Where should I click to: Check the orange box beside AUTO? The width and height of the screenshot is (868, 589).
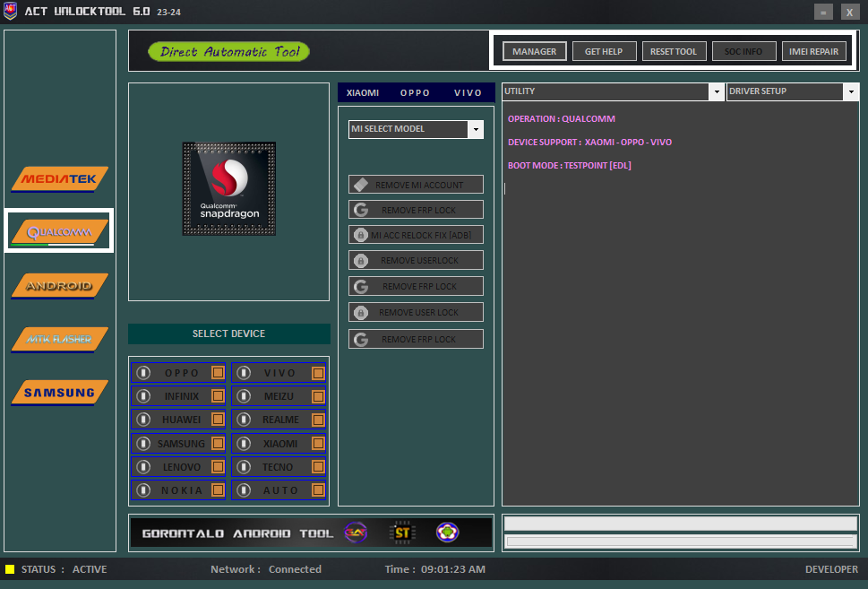tap(318, 489)
